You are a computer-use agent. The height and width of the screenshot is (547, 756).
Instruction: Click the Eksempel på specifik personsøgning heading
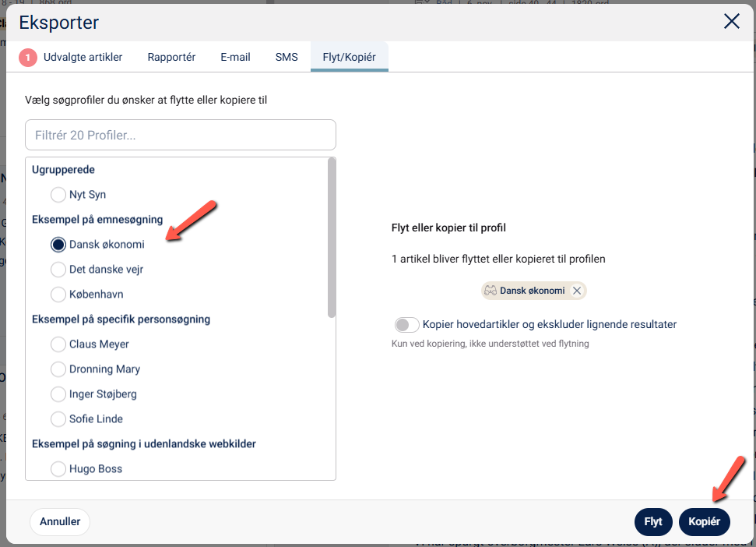point(121,319)
